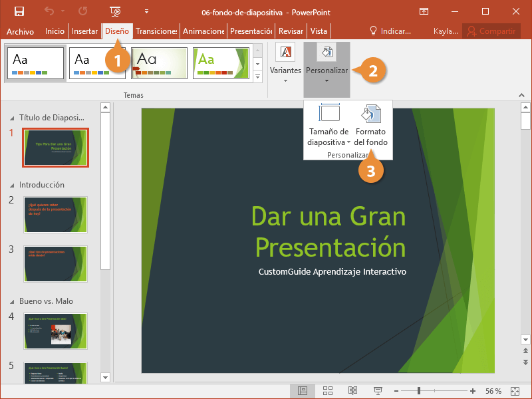Click the Undo arrow icon
Viewport: 532px width, 399px height.
click(x=49, y=11)
